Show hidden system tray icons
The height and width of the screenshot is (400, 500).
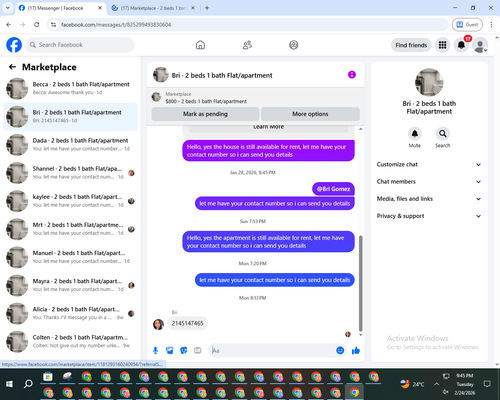436,384
